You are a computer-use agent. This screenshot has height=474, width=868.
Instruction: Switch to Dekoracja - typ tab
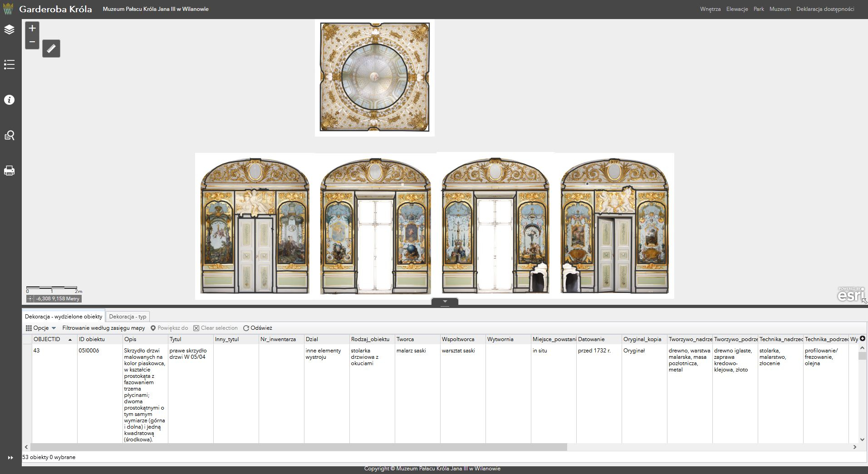click(x=128, y=317)
